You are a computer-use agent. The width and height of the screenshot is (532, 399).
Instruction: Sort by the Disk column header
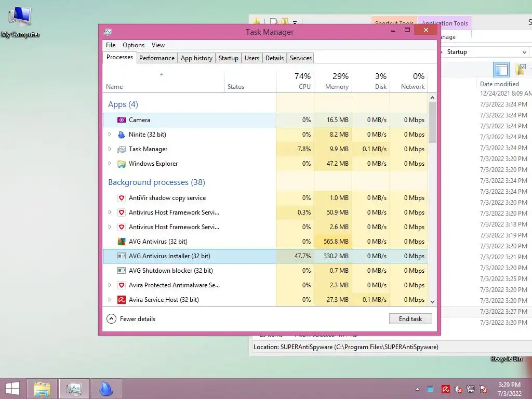[371, 81]
